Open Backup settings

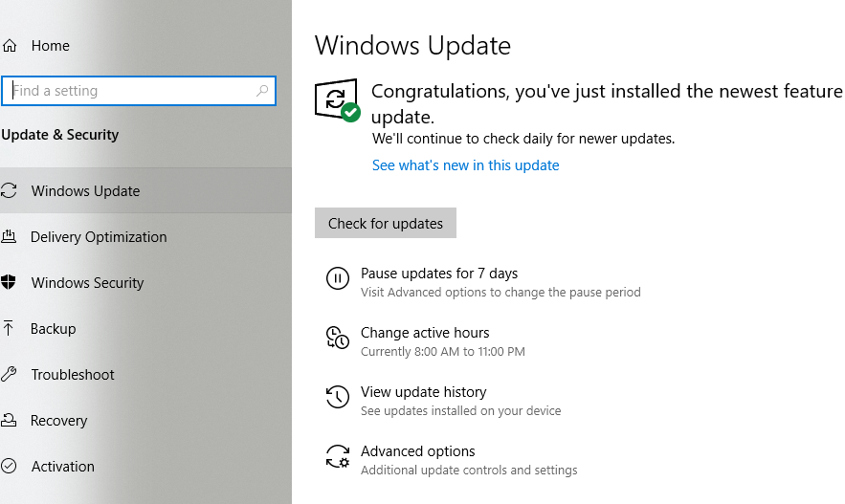point(53,328)
